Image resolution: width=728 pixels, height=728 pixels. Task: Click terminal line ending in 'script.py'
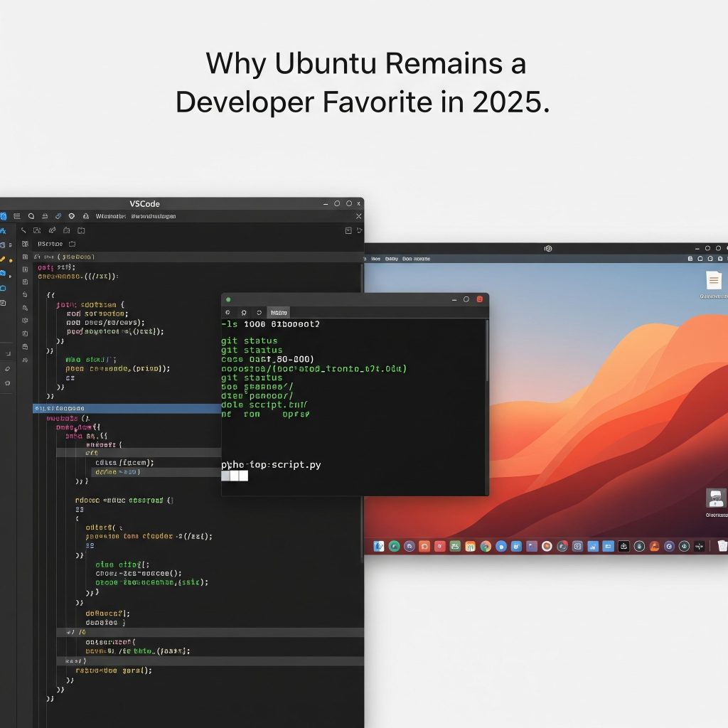271,465
